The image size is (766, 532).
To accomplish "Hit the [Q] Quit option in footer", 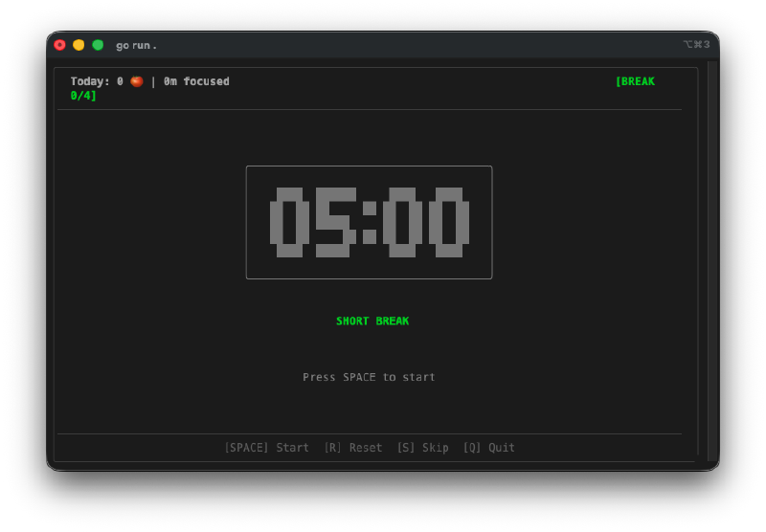I will [x=488, y=448].
